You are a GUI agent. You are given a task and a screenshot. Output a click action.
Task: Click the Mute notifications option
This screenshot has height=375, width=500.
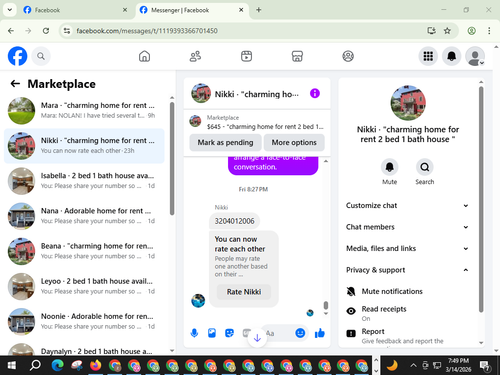(x=407, y=292)
